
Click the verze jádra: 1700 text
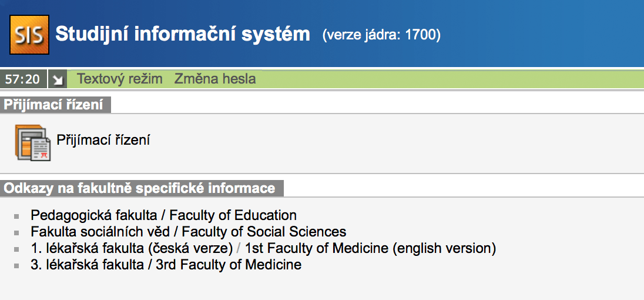tap(381, 35)
